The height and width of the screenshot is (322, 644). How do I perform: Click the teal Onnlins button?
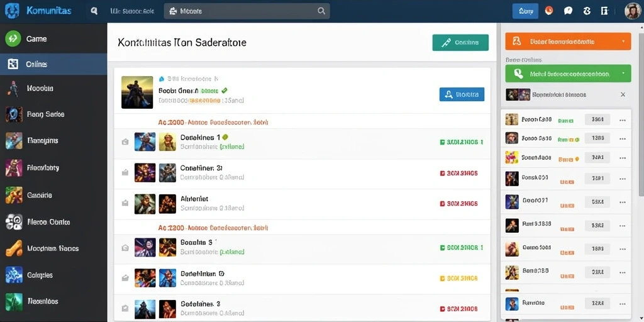460,42
